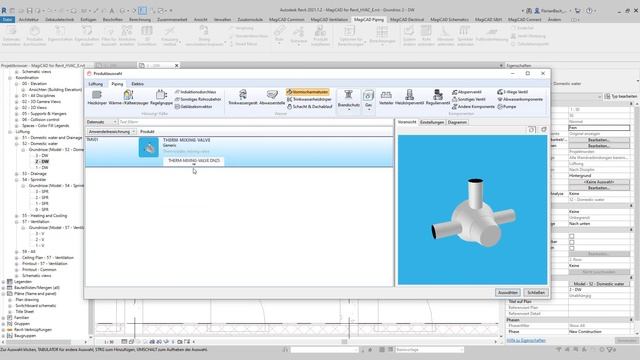Screen dimensions: 640x360
Task: Select the Heizkörper radiator icon
Action: tap(97, 98)
